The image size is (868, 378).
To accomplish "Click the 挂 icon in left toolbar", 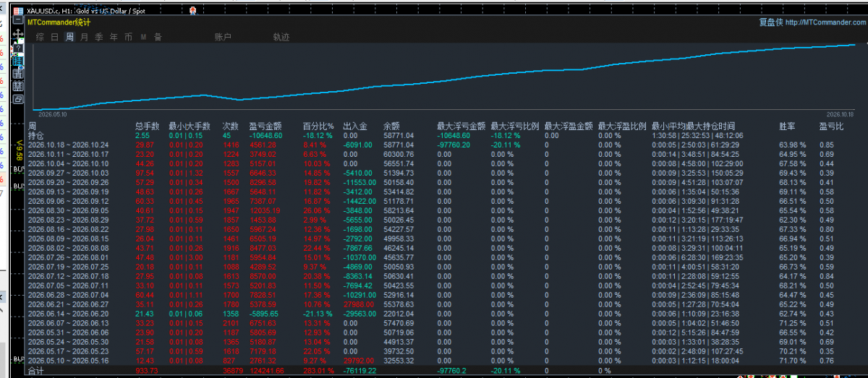I will [18, 61].
